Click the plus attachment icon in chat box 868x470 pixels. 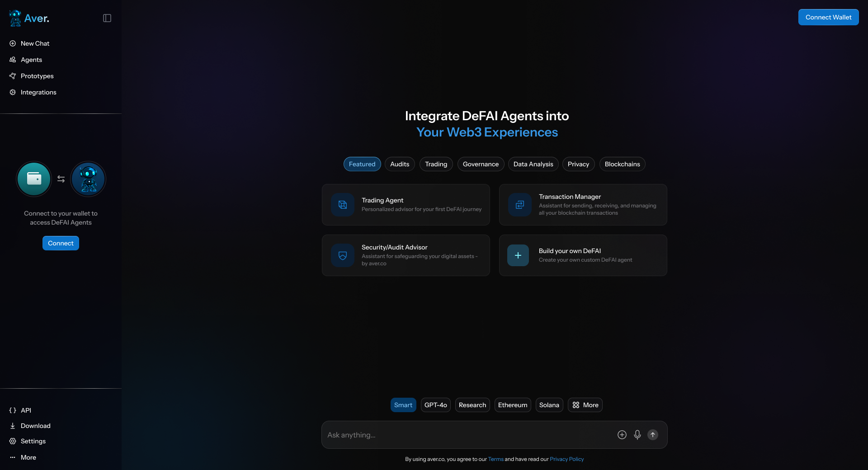(x=622, y=435)
